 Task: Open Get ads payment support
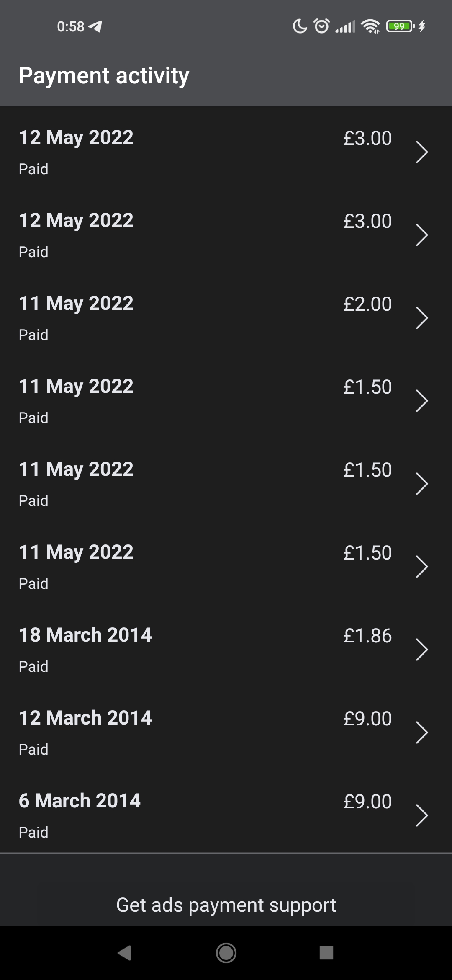(226, 905)
